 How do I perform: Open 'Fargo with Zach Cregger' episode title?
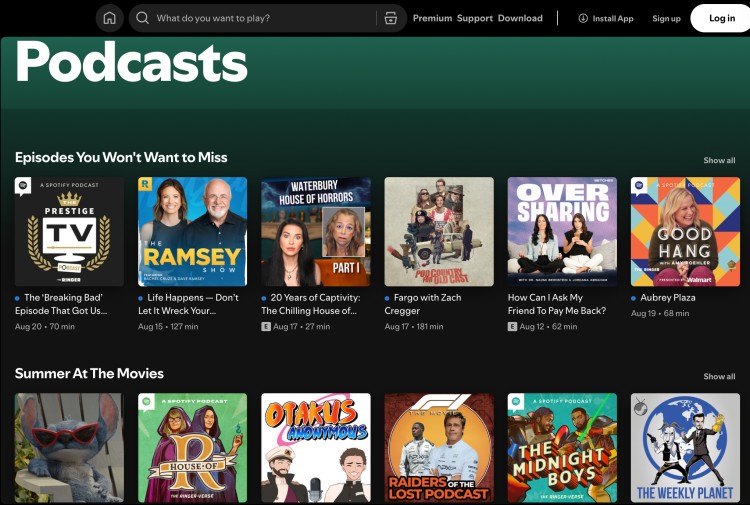pos(423,304)
